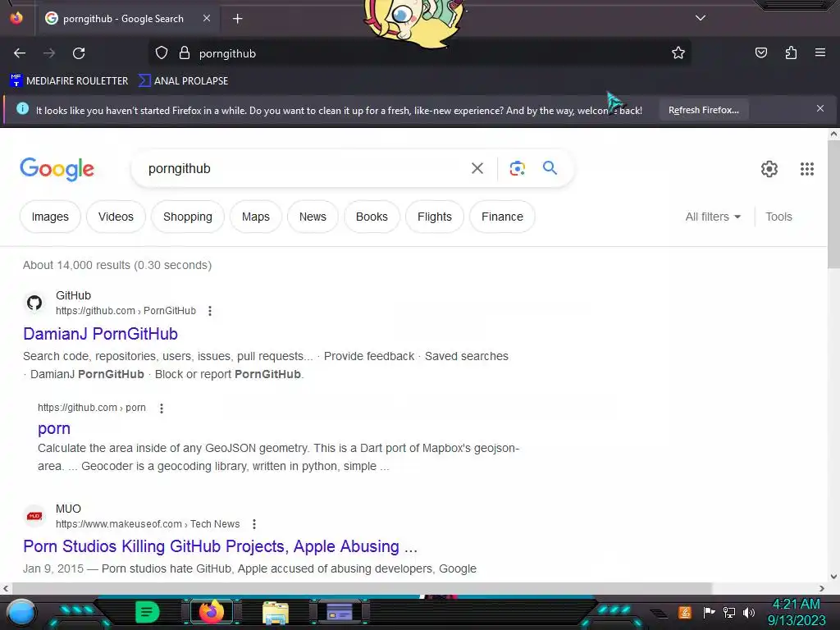Open the Firefox application menu
Image resolution: width=840 pixels, height=630 pixels.
click(x=820, y=52)
